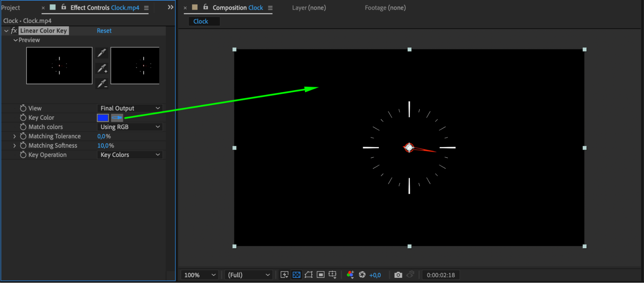Open the Match colors Using RGB dropdown
Viewport: 644px width, 283px height.
(130, 127)
